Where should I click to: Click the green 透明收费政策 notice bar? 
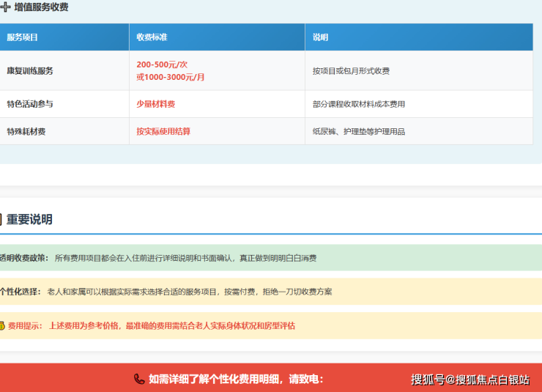pyautogui.click(x=271, y=258)
